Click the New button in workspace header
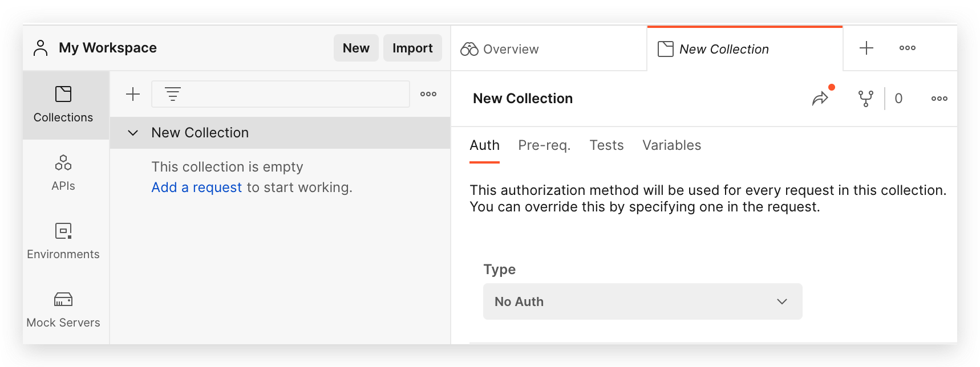 356,48
